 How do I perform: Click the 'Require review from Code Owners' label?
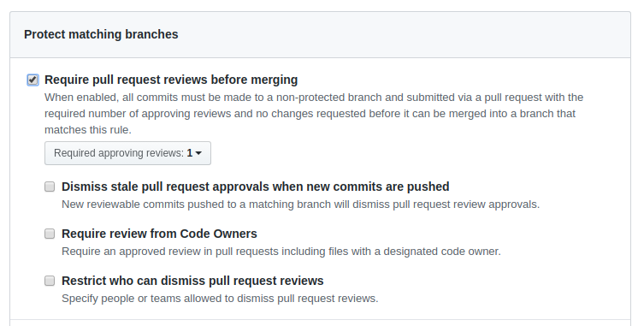(159, 234)
